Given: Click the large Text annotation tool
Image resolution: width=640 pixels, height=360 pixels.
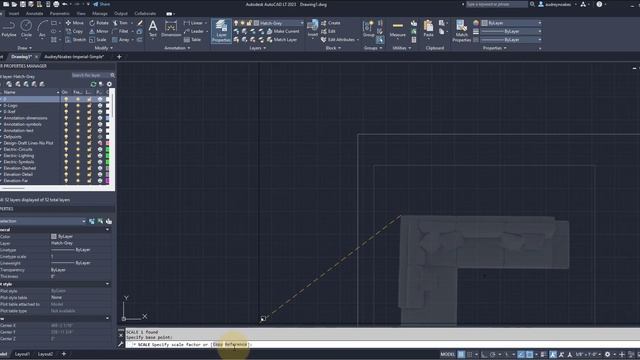Looking at the screenshot, I should pos(153,29).
